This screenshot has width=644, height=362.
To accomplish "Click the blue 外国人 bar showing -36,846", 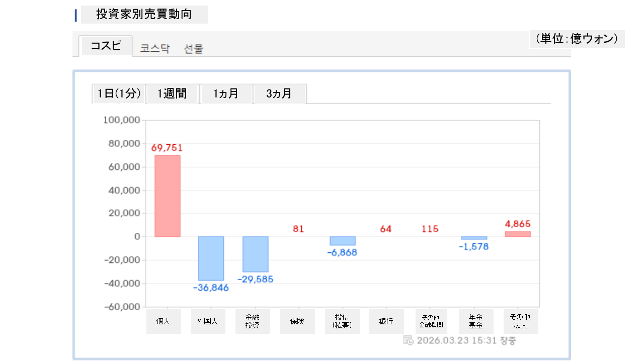I will tap(211, 258).
